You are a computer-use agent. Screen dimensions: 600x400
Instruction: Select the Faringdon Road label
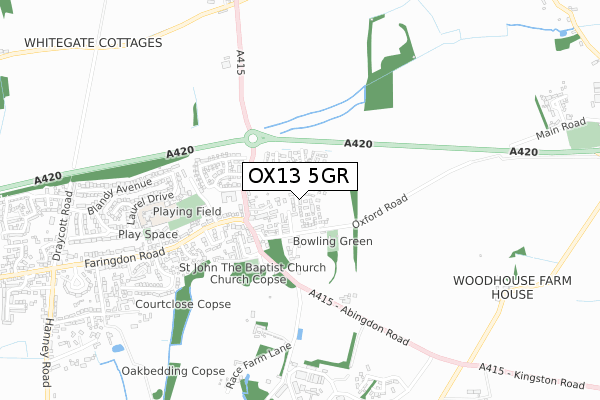coord(125,258)
